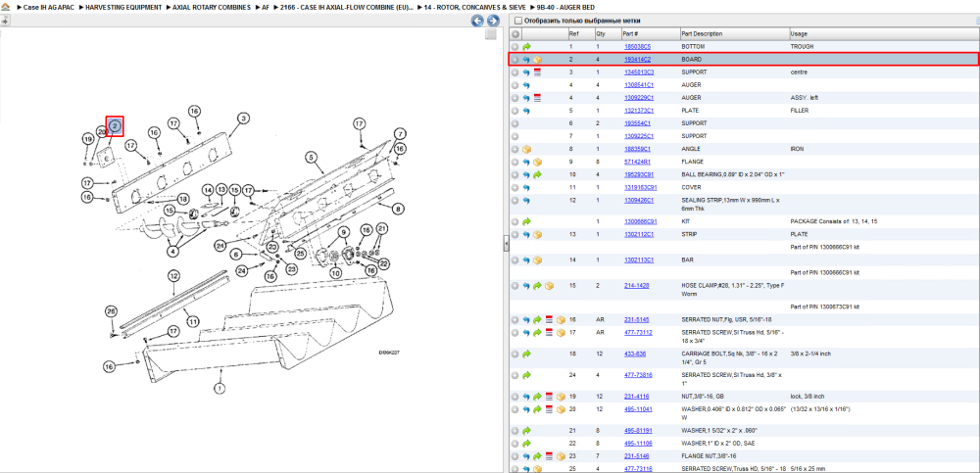Open part number link 193414C2
980x473 pixels.
tap(638, 60)
